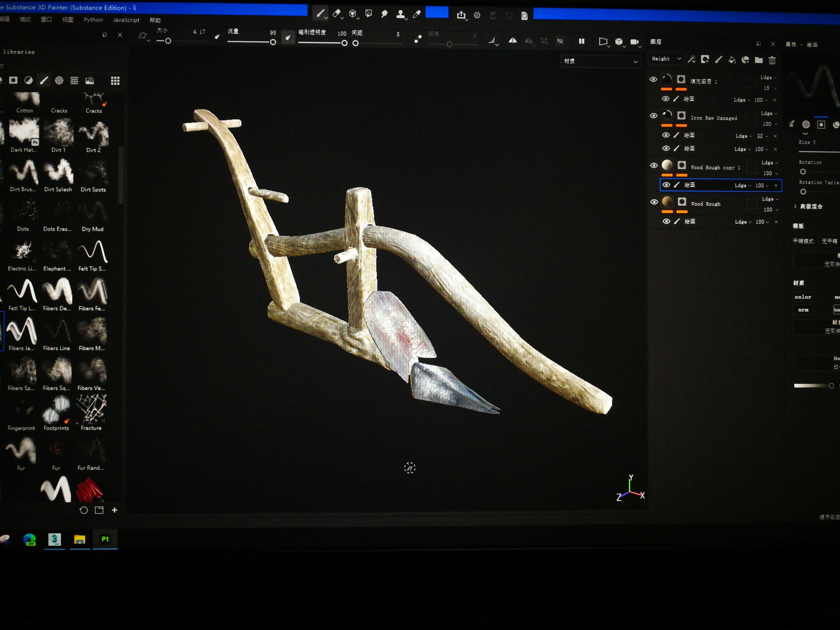Hide the Iron Raw Damaged layer

pyautogui.click(x=653, y=115)
